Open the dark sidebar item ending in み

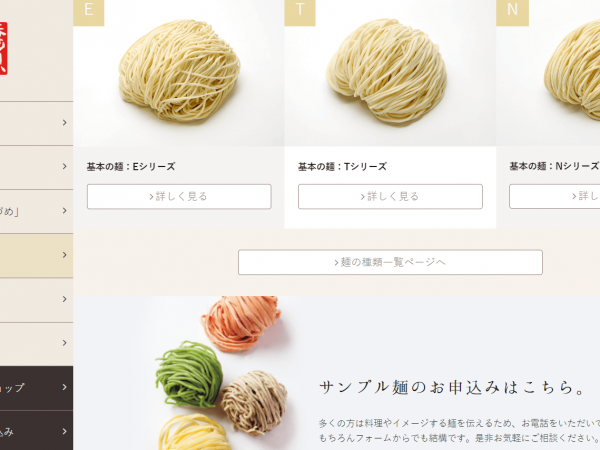36,431
